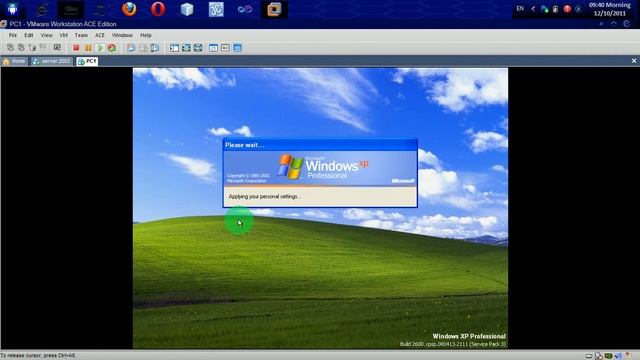Image resolution: width=640 pixels, height=360 pixels.
Task: Click the blue linked-rings icon in top panel
Action: coord(245,9)
